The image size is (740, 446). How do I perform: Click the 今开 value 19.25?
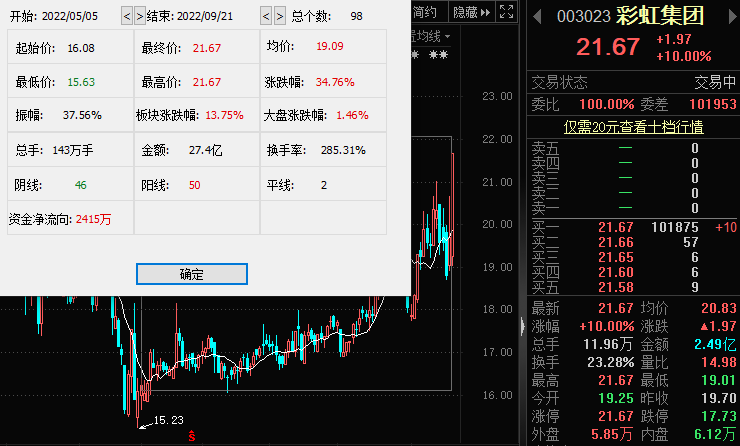(x=616, y=398)
